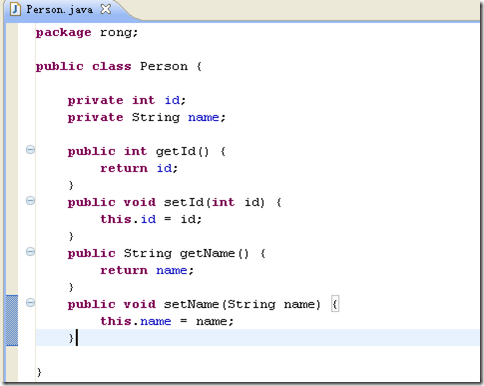
Task: Click 'this' in 'this.id = id;'
Action: pos(116,219)
